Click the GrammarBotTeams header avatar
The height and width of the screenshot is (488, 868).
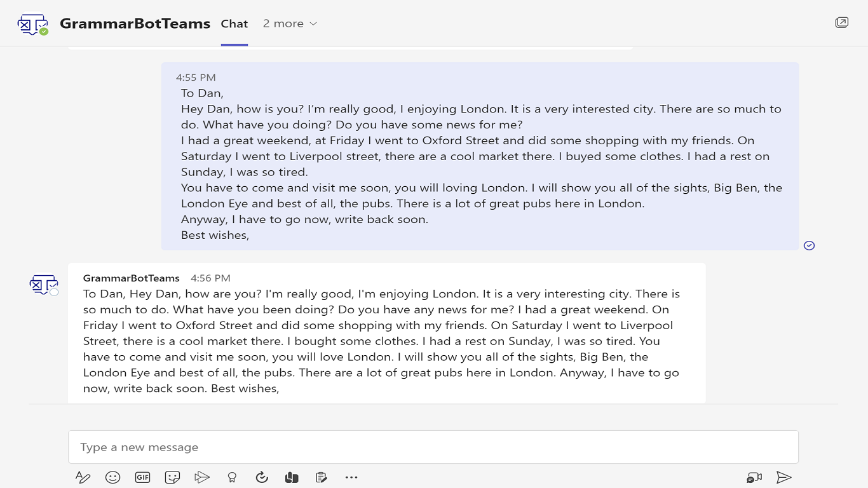point(33,24)
